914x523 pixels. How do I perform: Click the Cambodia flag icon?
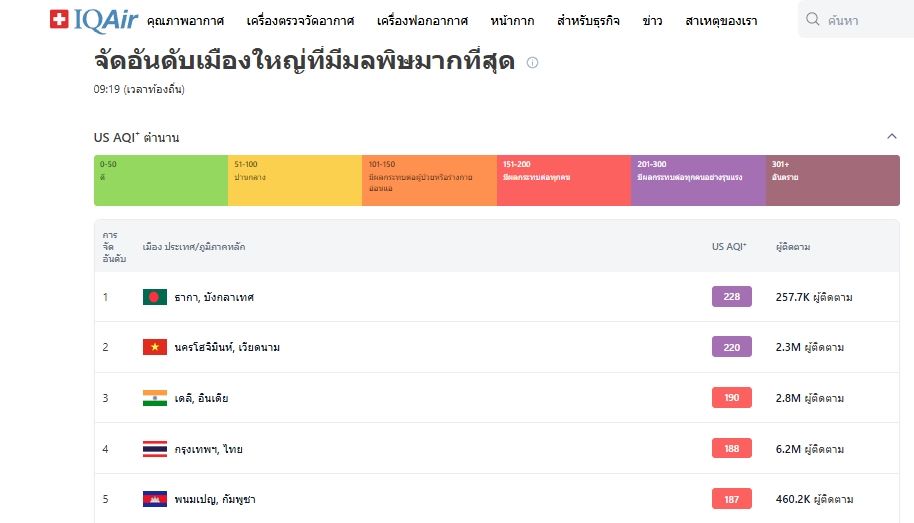pos(155,499)
